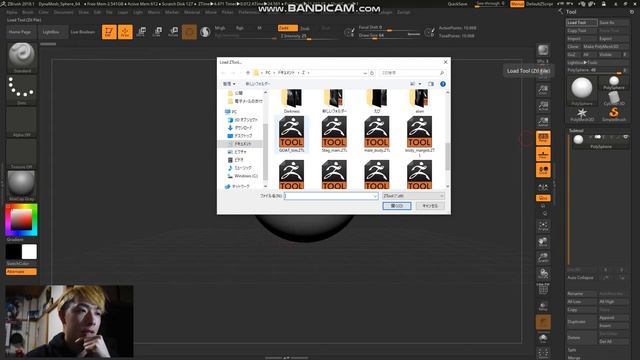
Task: Toggle the Edit mode button
Action: point(109,32)
